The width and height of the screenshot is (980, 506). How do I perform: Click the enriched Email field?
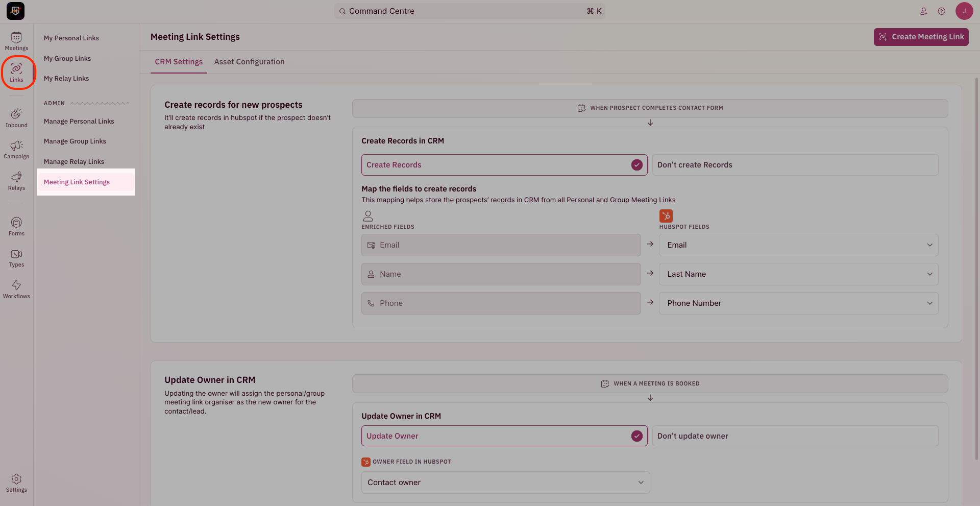tap(501, 245)
